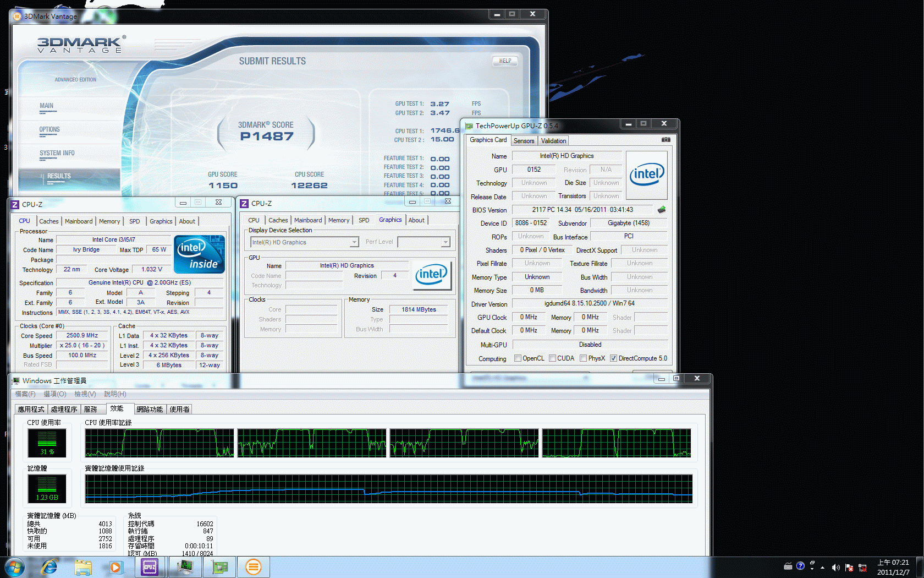Switch to Task Manager taskbar icon

(185, 567)
